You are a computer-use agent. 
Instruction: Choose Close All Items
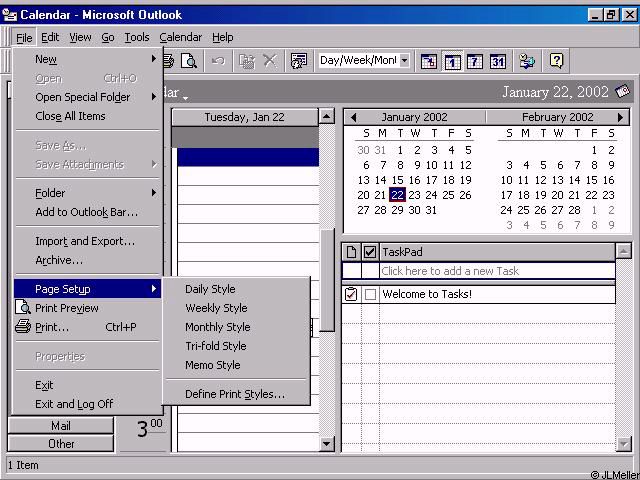(x=87, y=116)
